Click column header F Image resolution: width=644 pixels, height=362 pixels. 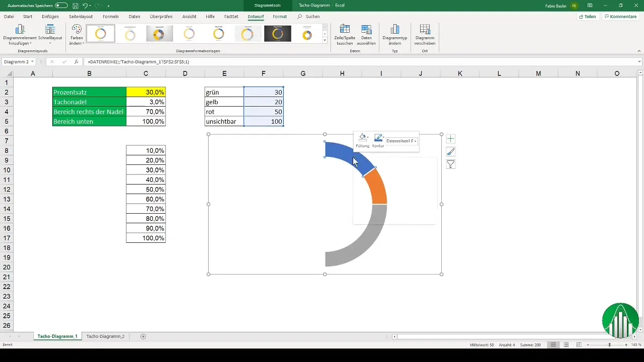[x=263, y=74]
